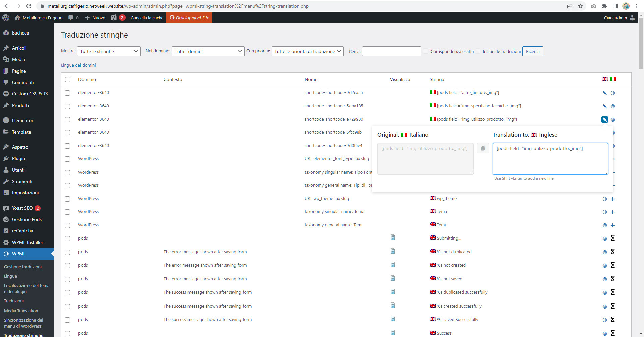Open the translation priority dropdown
Screen dimensions: 644x337
308,51
